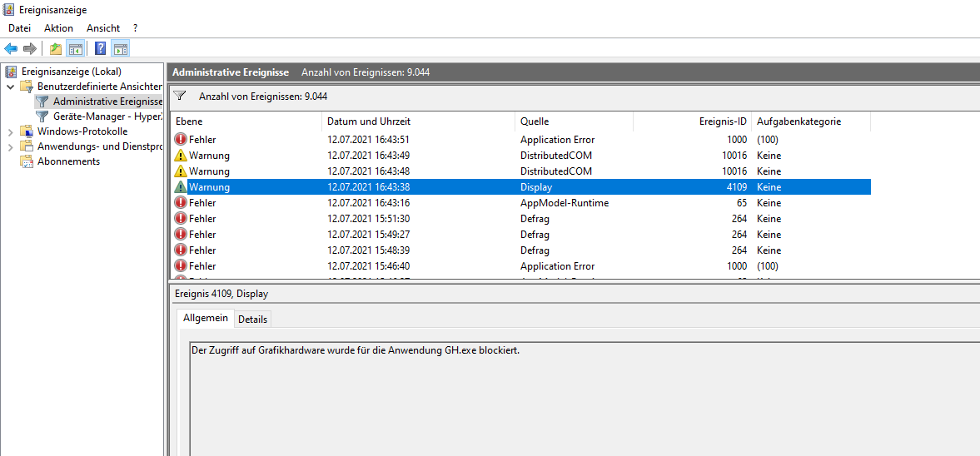Select Geräte-Manager view in the tree
The height and width of the screenshot is (456, 980).
107,116
